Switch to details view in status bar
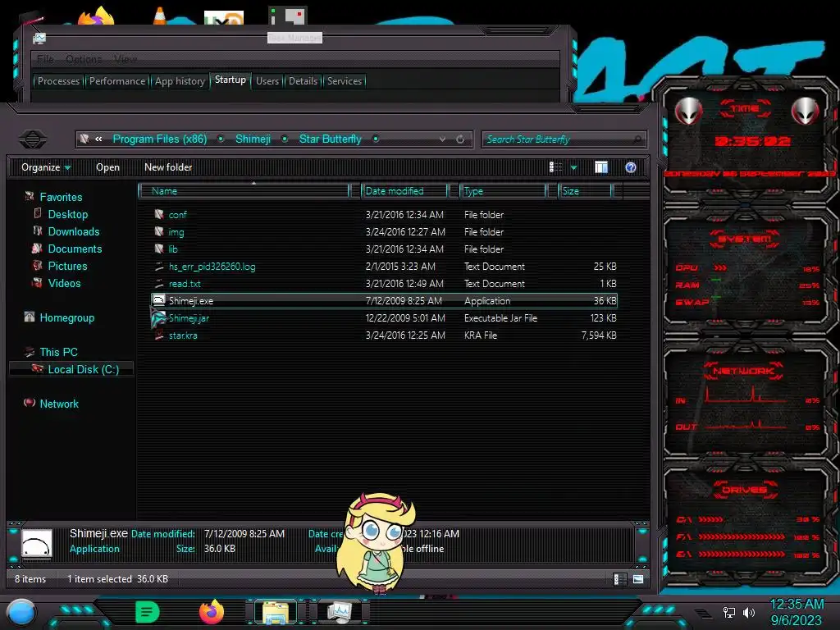Viewport: 840px width, 630px height. tap(620, 578)
